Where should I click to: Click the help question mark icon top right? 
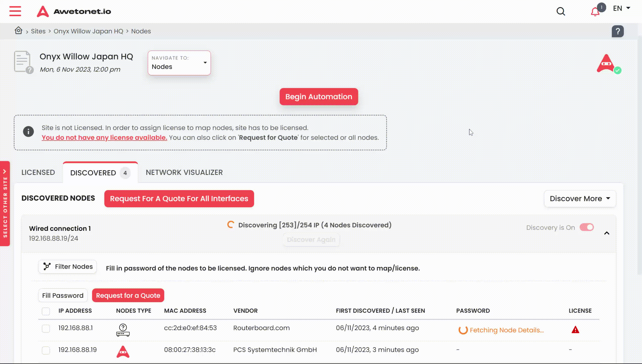pyautogui.click(x=617, y=31)
